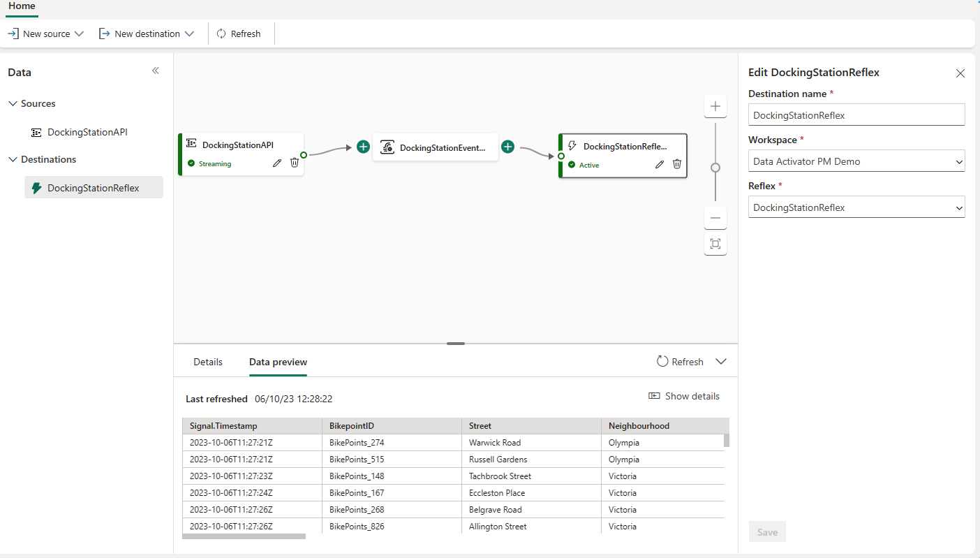Select DockingStationAPI in the Sources list
980x558 pixels.
click(87, 132)
